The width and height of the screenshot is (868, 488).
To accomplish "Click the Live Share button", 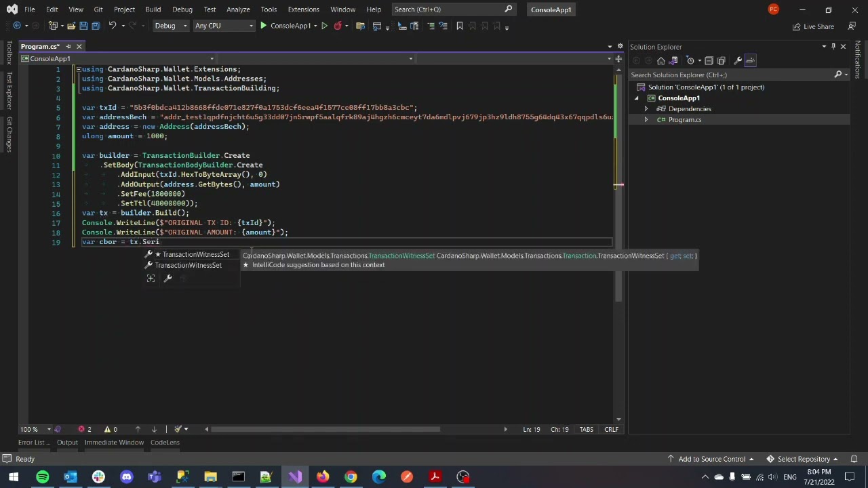I will (814, 26).
